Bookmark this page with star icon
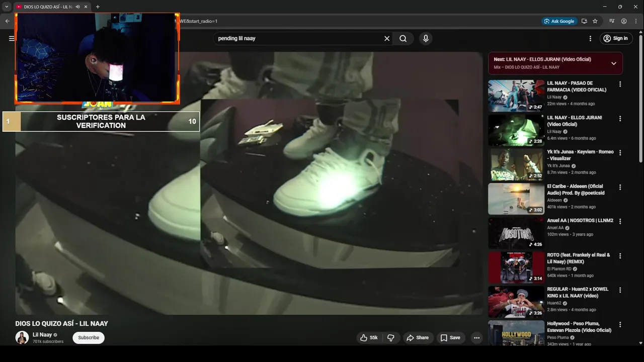 (x=595, y=21)
